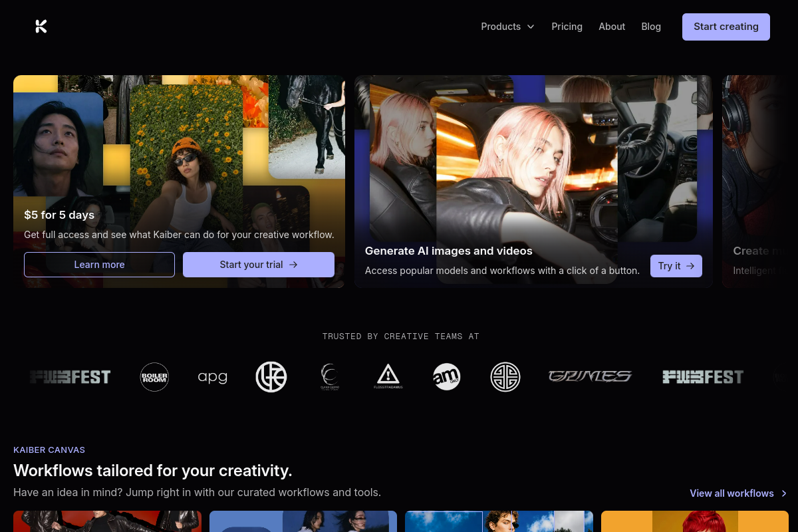The width and height of the screenshot is (798, 532).
Task: Click Workflows tailored for your creativity heading
Action: tap(153, 471)
